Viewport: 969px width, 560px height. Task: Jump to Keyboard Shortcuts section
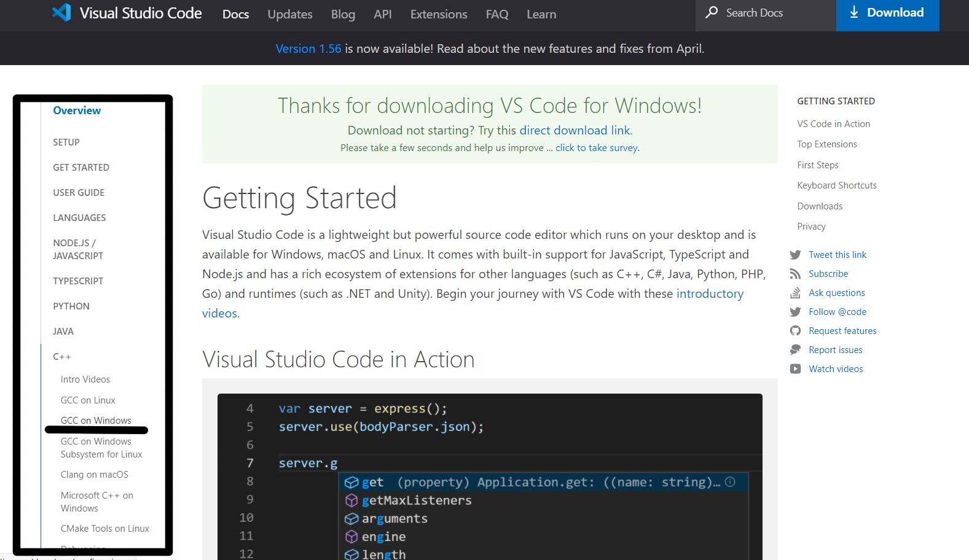click(x=837, y=185)
